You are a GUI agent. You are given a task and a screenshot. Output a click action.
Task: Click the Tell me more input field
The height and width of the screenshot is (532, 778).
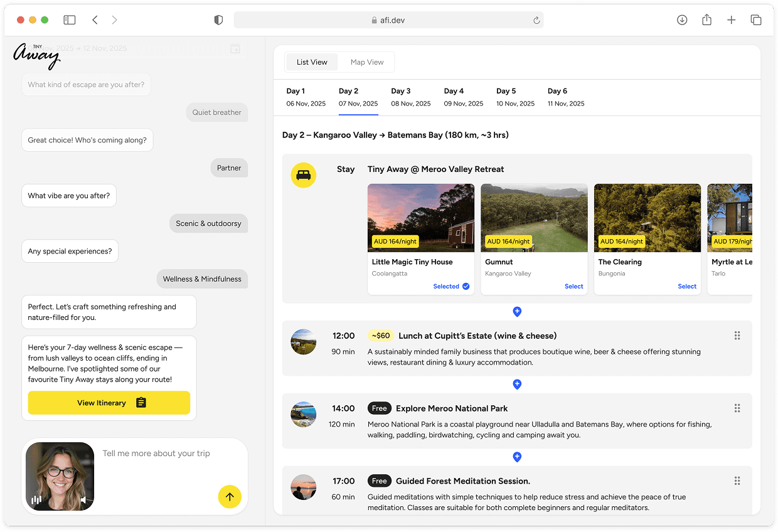[156, 454]
